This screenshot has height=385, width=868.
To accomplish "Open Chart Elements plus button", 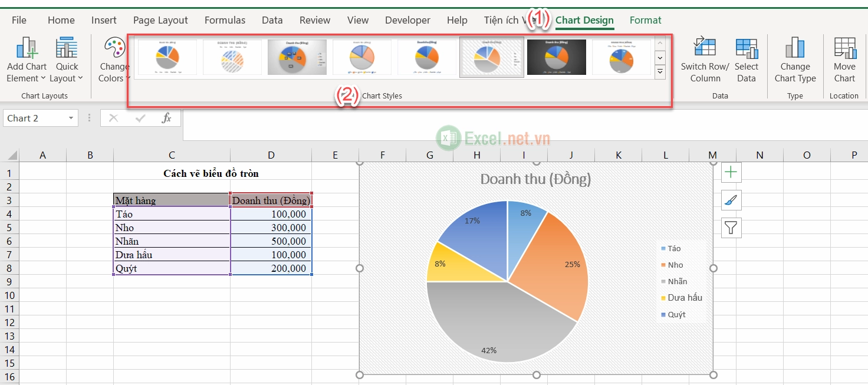I will (x=731, y=172).
